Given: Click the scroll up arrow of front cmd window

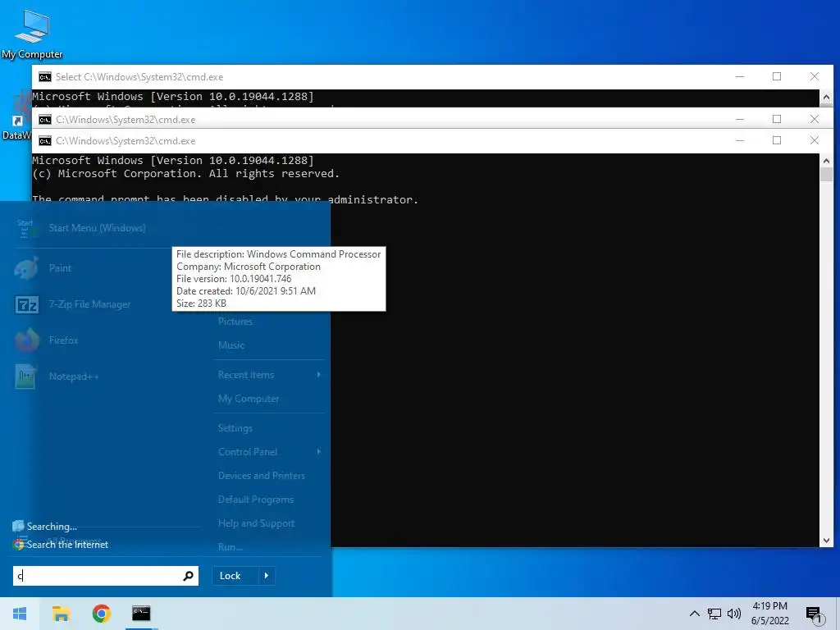Looking at the screenshot, I should coord(826,160).
